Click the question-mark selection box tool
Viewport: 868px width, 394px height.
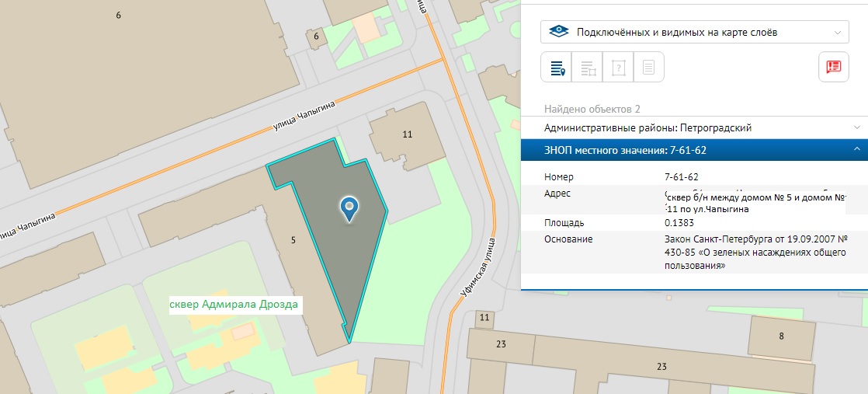click(x=619, y=68)
